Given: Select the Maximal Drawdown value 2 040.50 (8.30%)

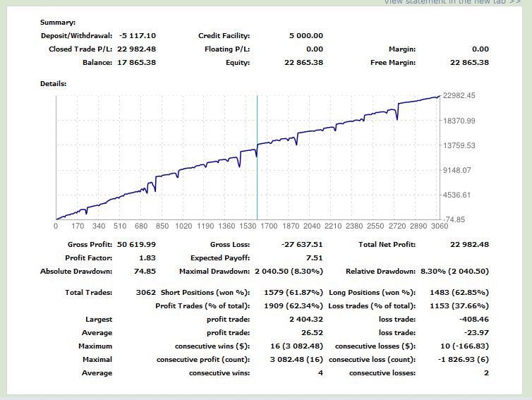Looking at the screenshot, I should 289,272.
